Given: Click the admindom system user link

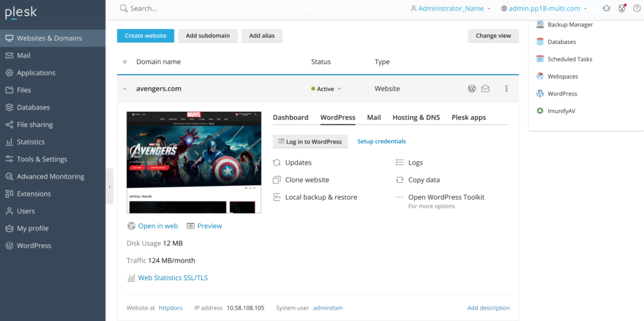Looking at the screenshot, I should [328, 308].
